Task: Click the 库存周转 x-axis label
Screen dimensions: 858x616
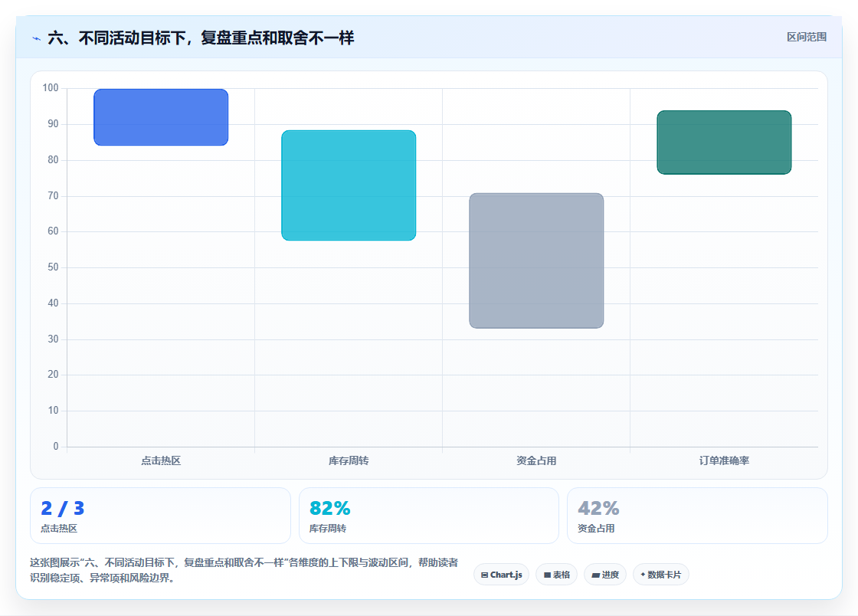Action: pos(349,460)
